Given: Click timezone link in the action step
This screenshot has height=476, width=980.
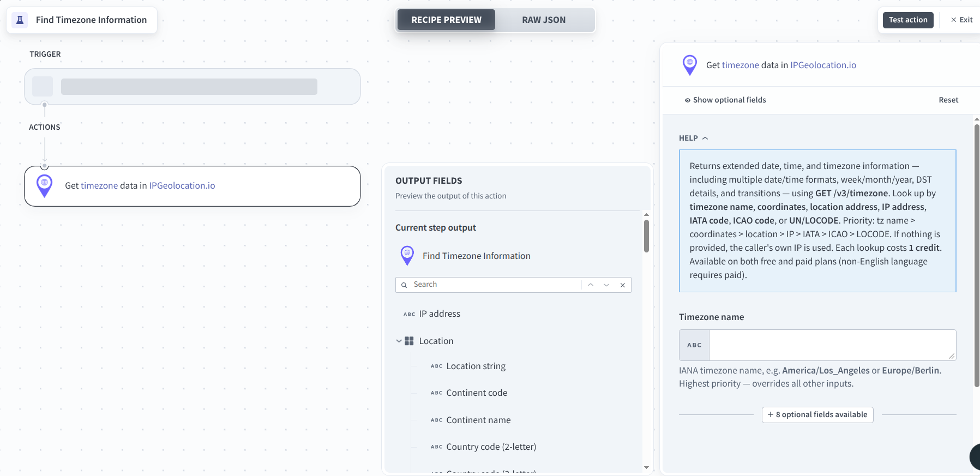Looking at the screenshot, I should coord(99,185).
